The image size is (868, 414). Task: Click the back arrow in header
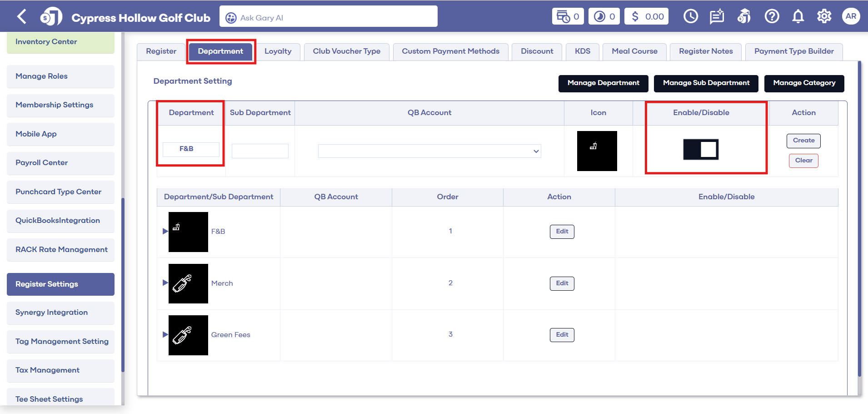(x=21, y=17)
